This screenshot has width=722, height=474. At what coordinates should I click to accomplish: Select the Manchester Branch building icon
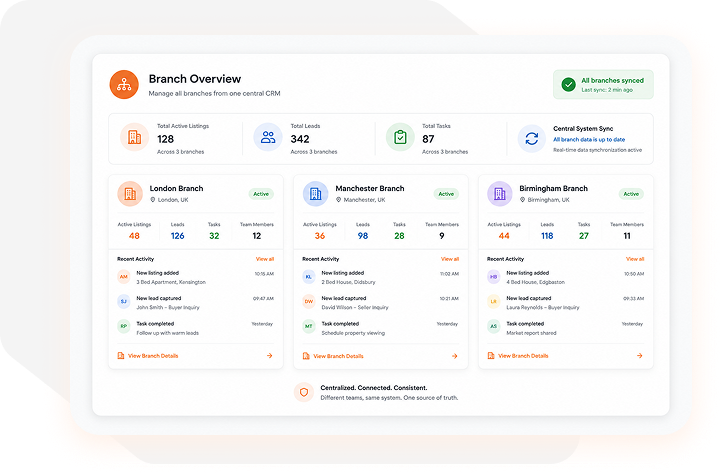(x=315, y=193)
